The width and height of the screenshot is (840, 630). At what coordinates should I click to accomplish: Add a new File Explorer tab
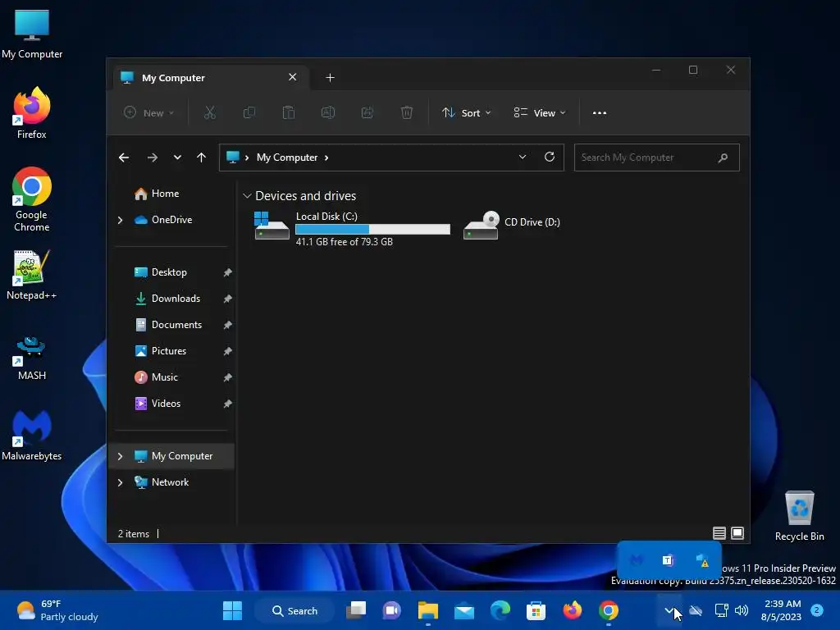[x=330, y=78]
